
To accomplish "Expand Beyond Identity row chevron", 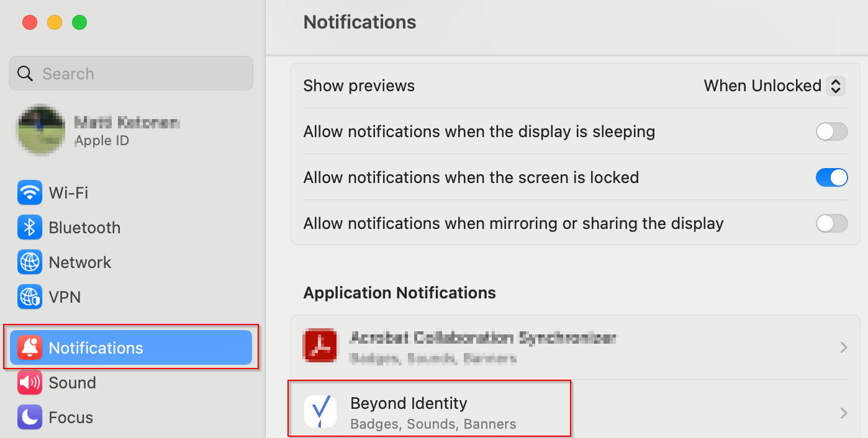I will tap(843, 413).
